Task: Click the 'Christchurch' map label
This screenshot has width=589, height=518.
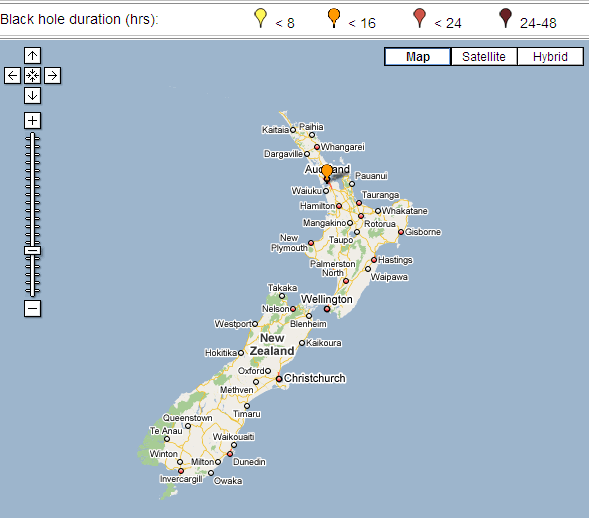Action: coord(314,378)
